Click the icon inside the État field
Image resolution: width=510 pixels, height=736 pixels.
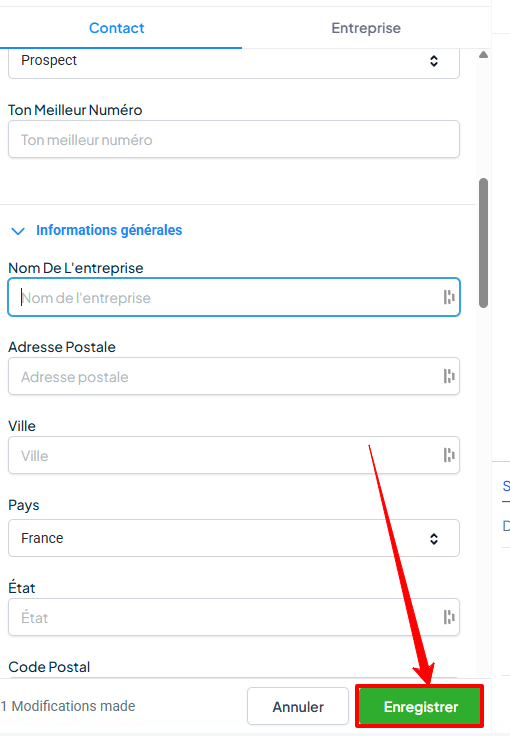click(449, 617)
